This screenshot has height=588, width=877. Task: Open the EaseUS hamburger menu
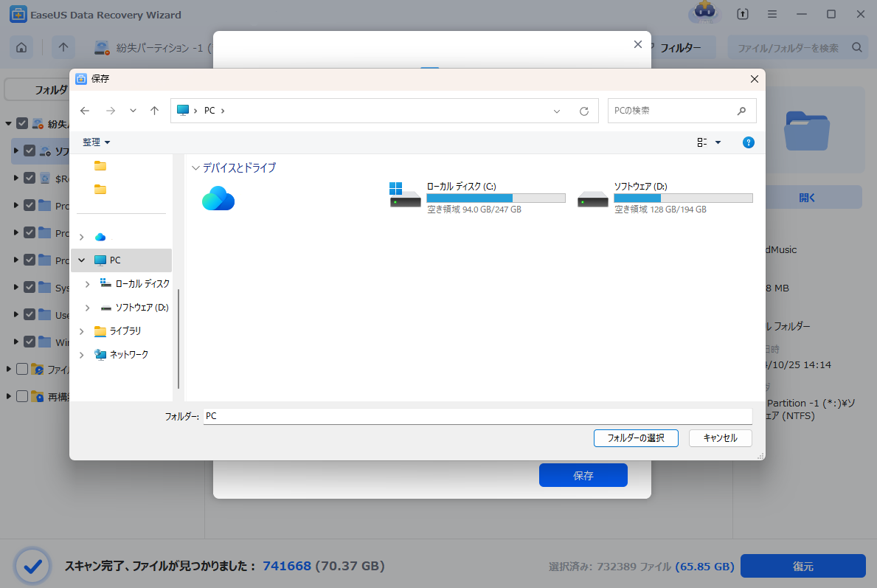[772, 15]
